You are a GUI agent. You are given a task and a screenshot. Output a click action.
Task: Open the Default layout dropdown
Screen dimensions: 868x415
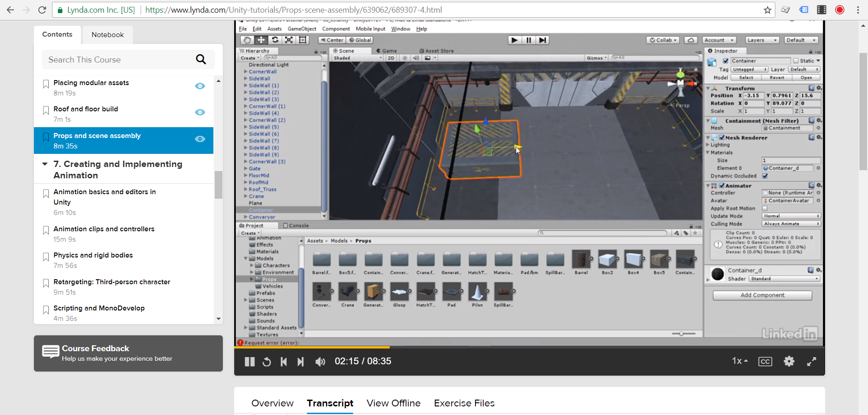(802, 40)
